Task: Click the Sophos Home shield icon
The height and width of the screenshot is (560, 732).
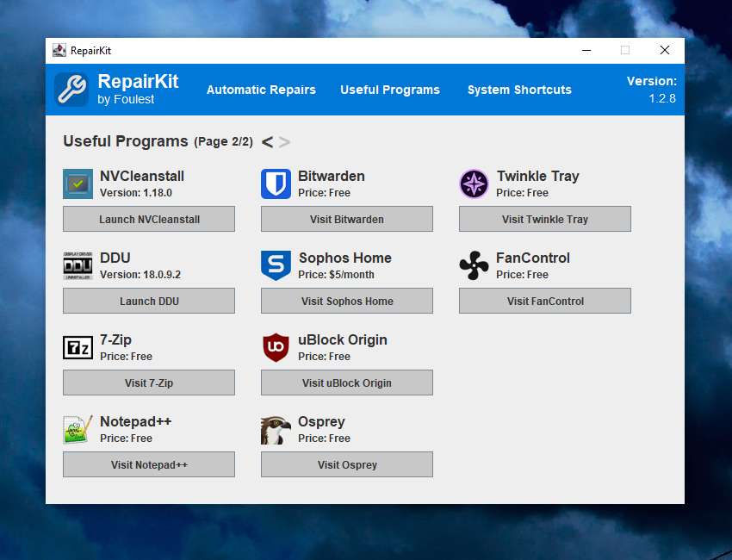Action: point(276,265)
